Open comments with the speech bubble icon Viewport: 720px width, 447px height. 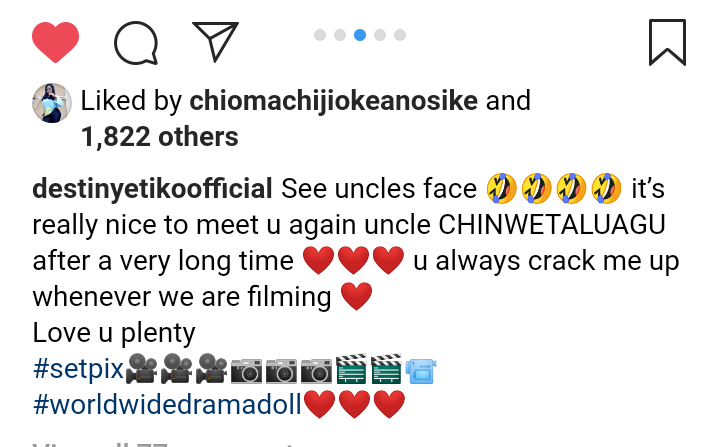(136, 42)
